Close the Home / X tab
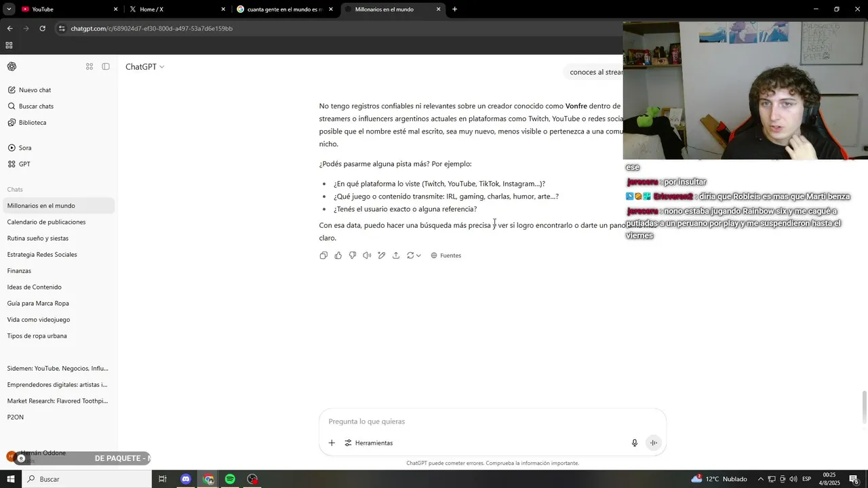Image resolution: width=868 pixels, height=488 pixels. 223,9
